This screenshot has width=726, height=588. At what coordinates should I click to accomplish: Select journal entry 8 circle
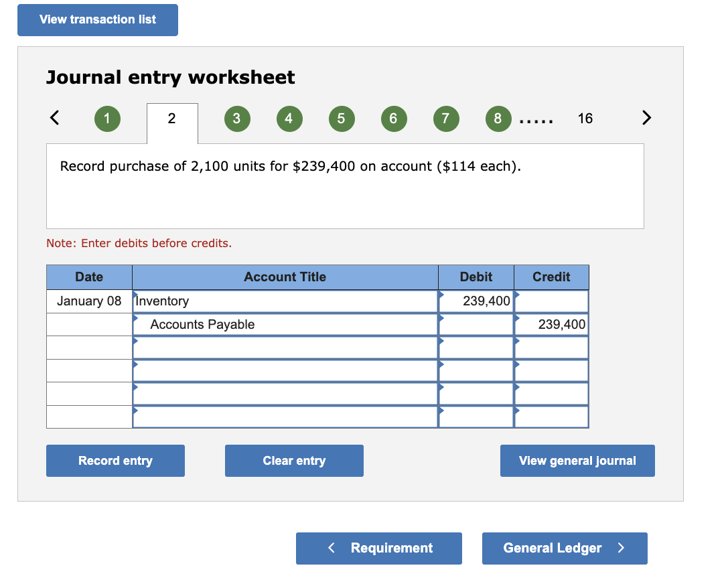pyautogui.click(x=498, y=119)
